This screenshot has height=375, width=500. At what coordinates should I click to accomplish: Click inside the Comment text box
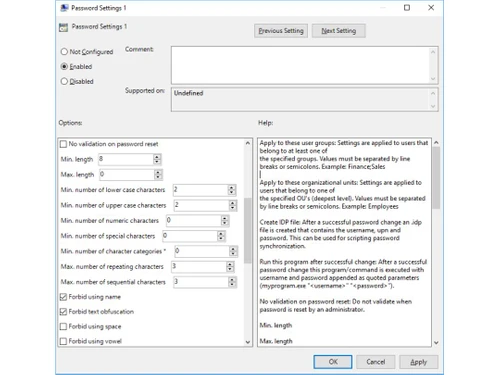click(x=300, y=65)
